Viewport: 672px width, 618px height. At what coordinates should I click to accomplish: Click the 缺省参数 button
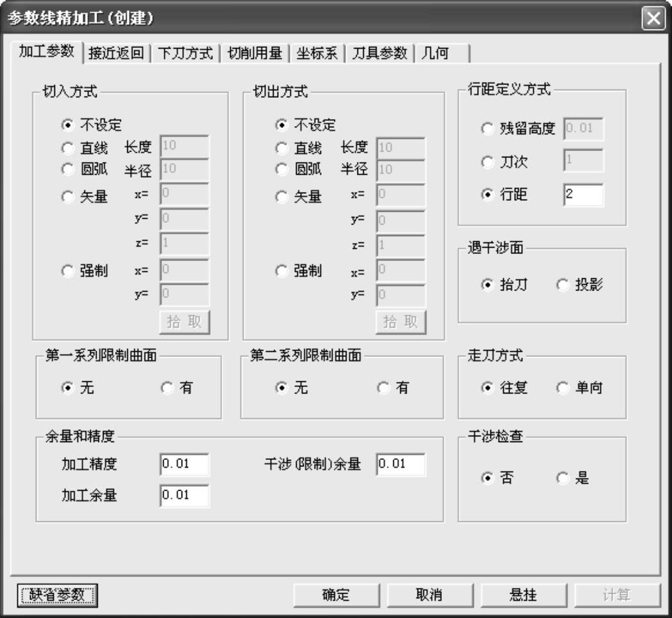click(57, 595)
